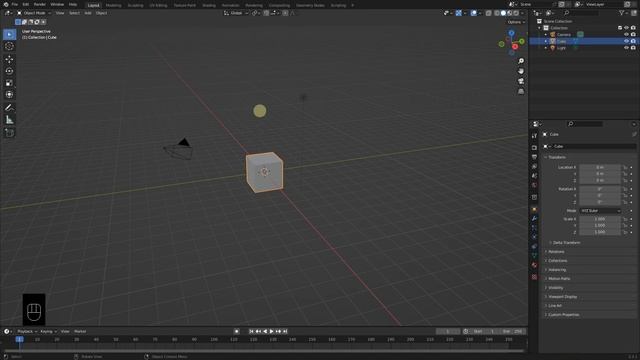Viewport: 640px width, 360px height.
Task: Open the Texture properties checker icon
Action: click(x=534, y=277)
